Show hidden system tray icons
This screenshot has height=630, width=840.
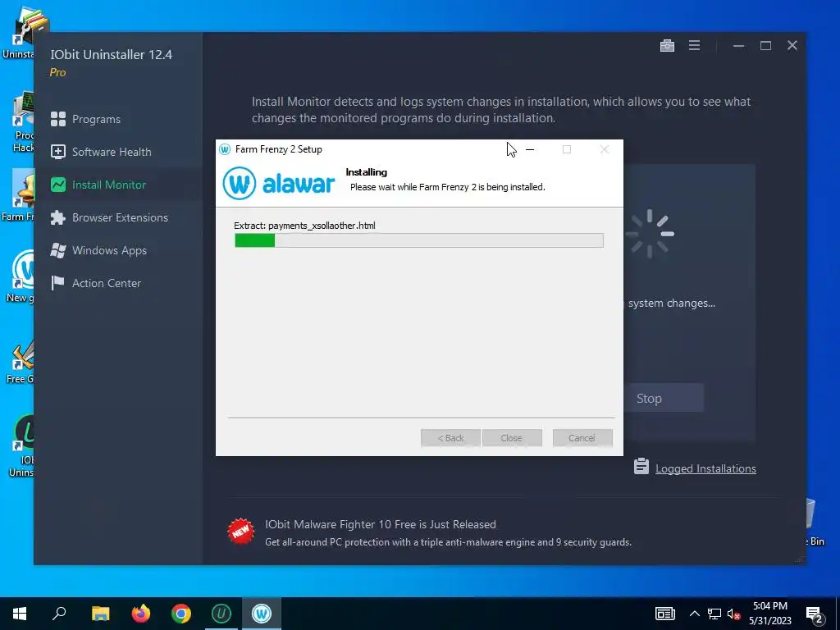point(694,614)
